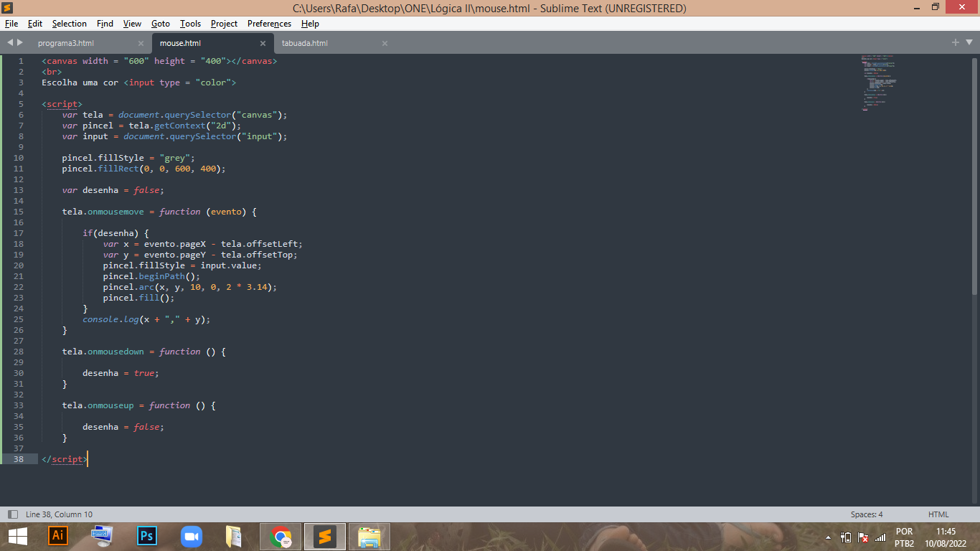Click 'pincel.beginPath();' line
980x551 pixels.
pyautogui.click(x=151, y=276)
